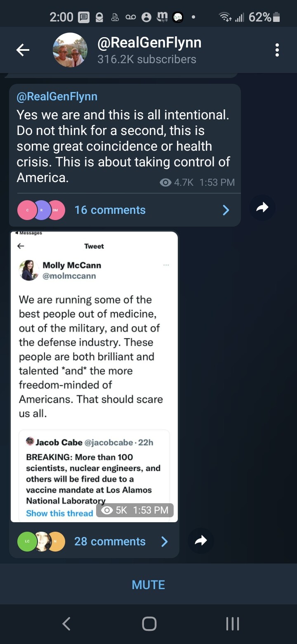This screenshot has height=644, width=297.
Task: Tap the green LC commenter avatar
Action: click(x=27, y=541)
